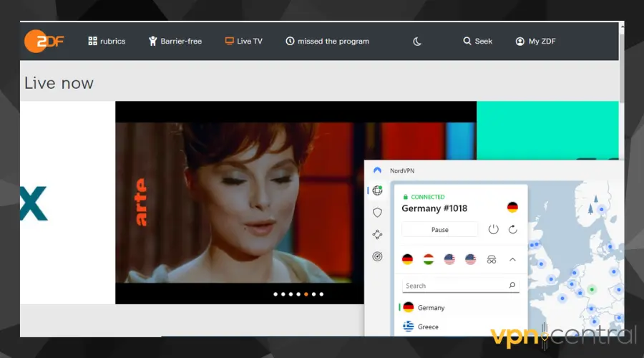Click the ZDF logo
644x358 pixels.
point(44,41)
